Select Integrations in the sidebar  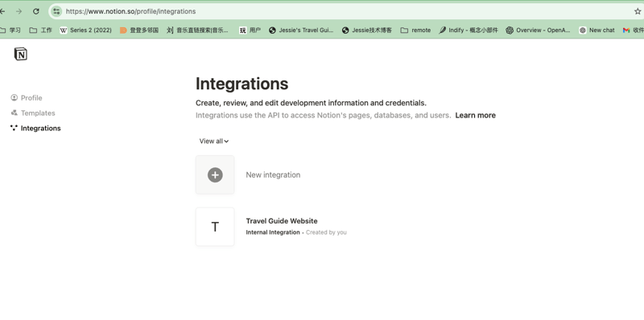35,128
